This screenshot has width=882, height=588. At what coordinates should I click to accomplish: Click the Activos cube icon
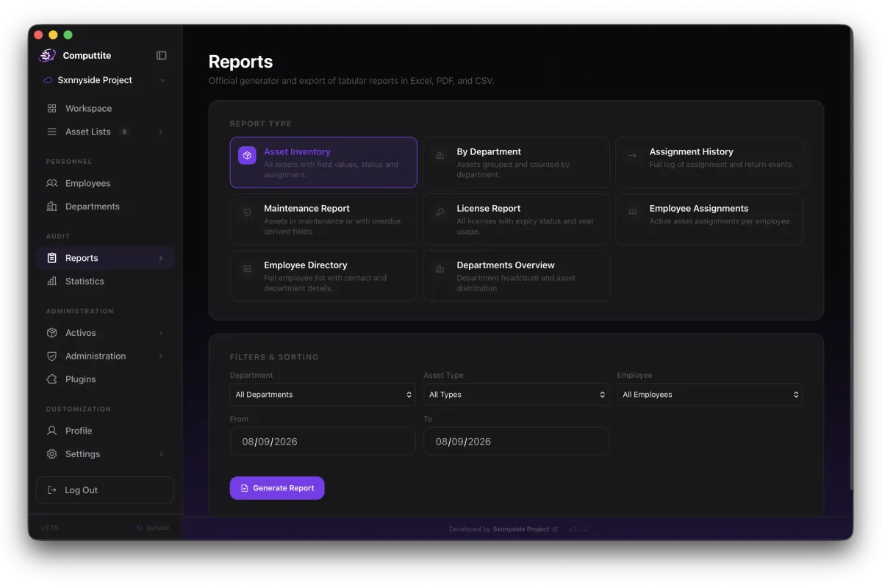51,333
